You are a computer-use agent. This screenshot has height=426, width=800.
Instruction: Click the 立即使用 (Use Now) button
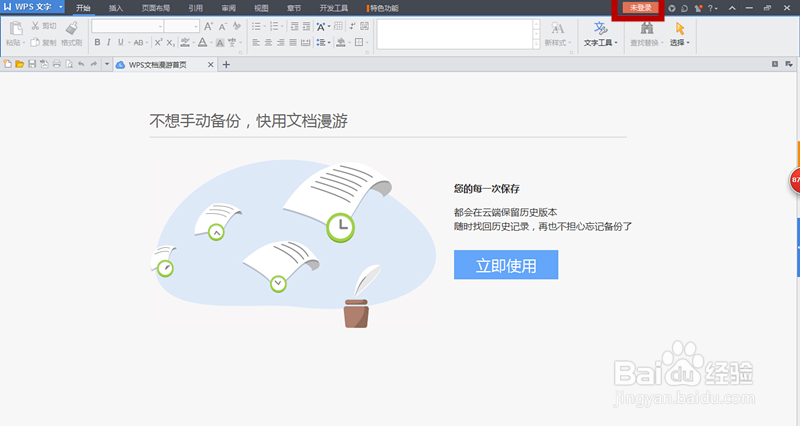506,265
